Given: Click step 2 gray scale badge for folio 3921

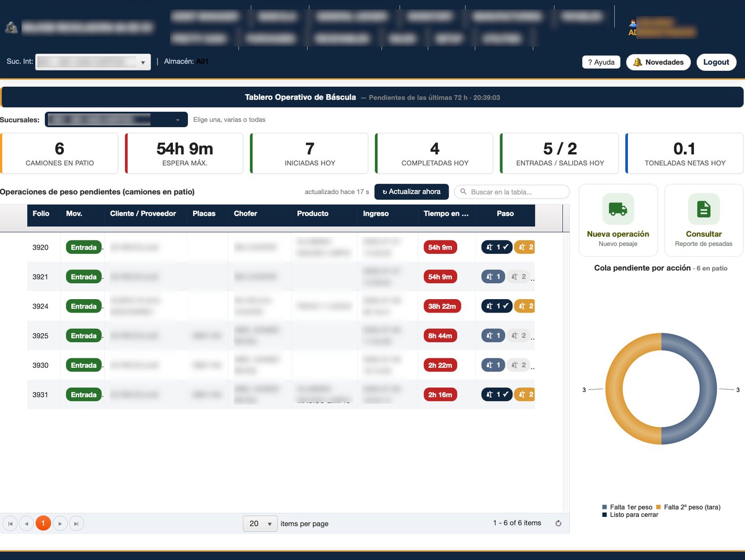Looking at the screenshot, I should coord(518,277).
